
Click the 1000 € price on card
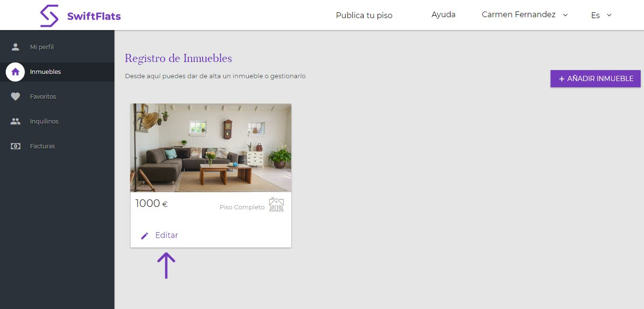point(152,204)
